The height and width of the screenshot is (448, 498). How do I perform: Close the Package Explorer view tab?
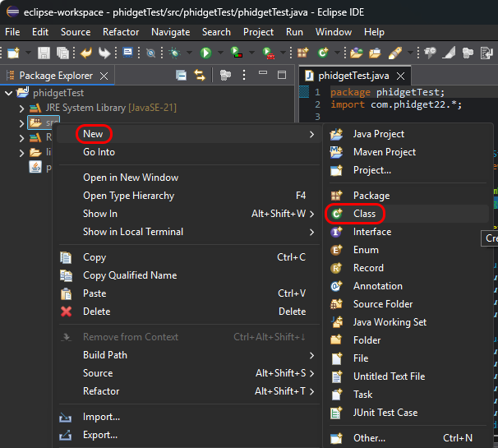pyautogui.click(x=104, y=76)
